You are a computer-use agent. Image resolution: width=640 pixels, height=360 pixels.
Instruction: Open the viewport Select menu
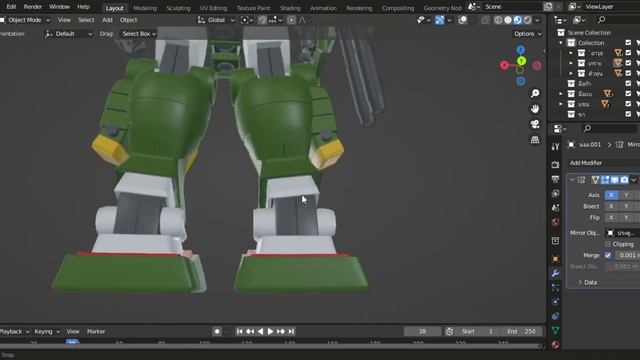(86, 20)
